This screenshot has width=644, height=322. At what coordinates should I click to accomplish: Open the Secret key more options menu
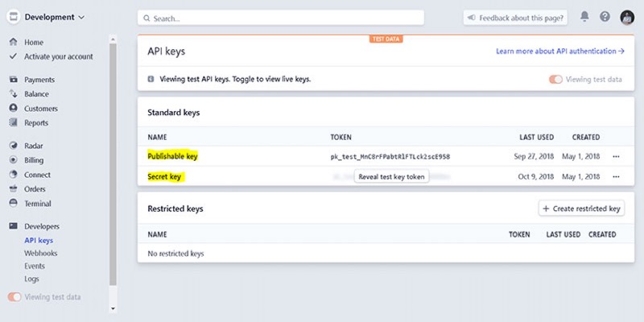pyautogui.click(x=616, y=176)
